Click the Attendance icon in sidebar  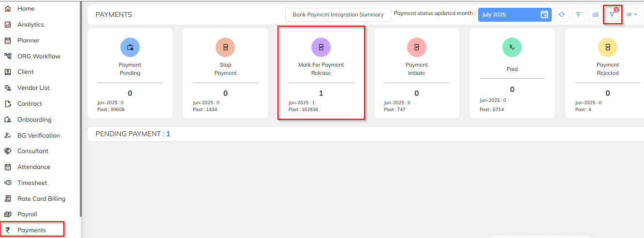8,167
